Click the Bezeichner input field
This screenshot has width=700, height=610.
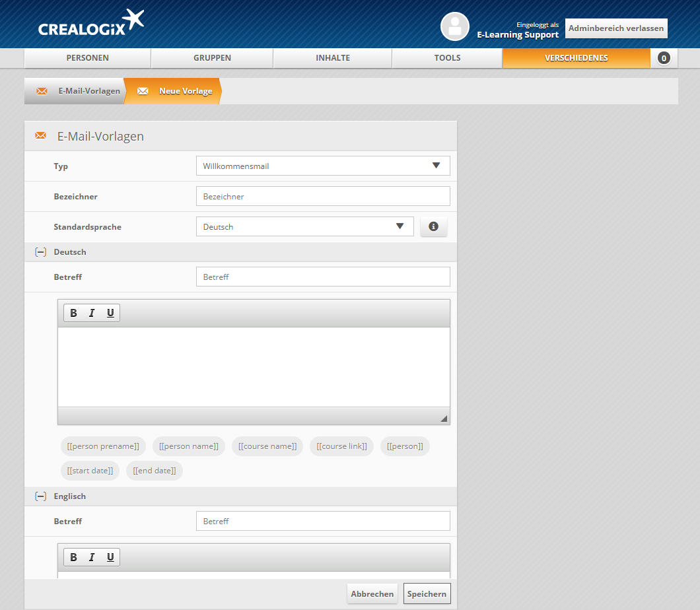tap(322, 196)
